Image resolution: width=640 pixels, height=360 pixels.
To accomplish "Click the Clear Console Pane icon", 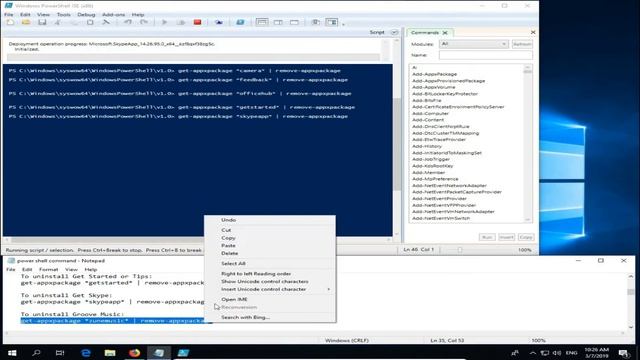I will pyautogui.click(x=106, y=22).
